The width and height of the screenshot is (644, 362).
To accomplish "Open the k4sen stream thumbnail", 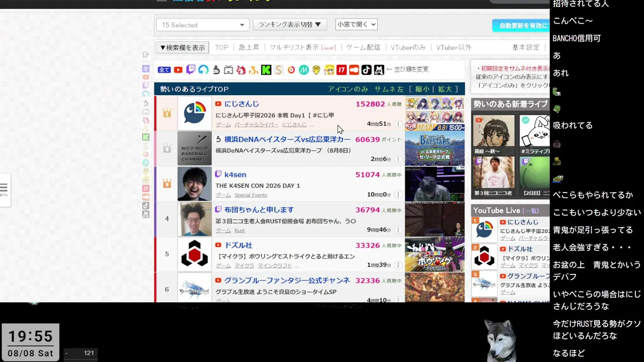I will click(435, 184).
